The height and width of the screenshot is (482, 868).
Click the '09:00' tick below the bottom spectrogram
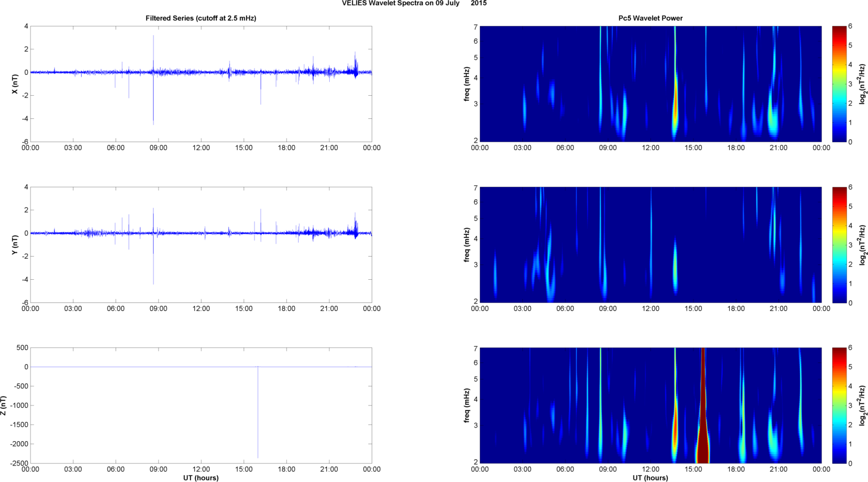(608, 470)
